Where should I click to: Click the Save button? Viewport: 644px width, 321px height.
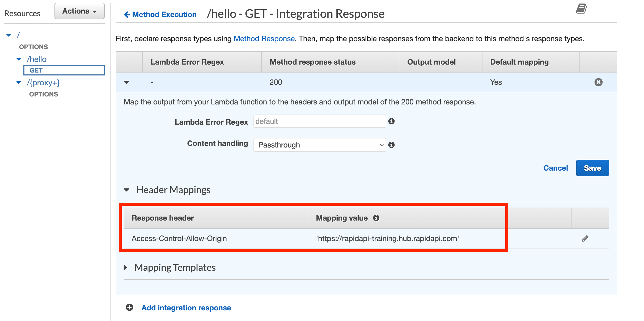[592, 168]
